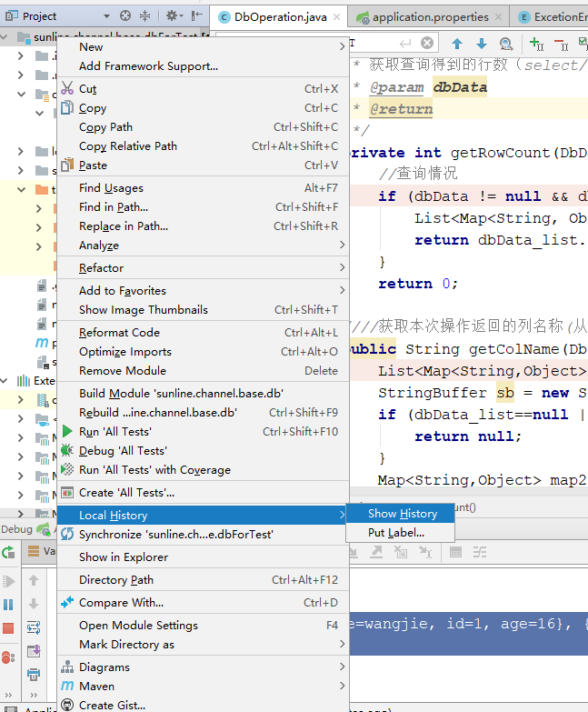
Task: Click the Run with Coverage icon
Action: coord(67,469)
